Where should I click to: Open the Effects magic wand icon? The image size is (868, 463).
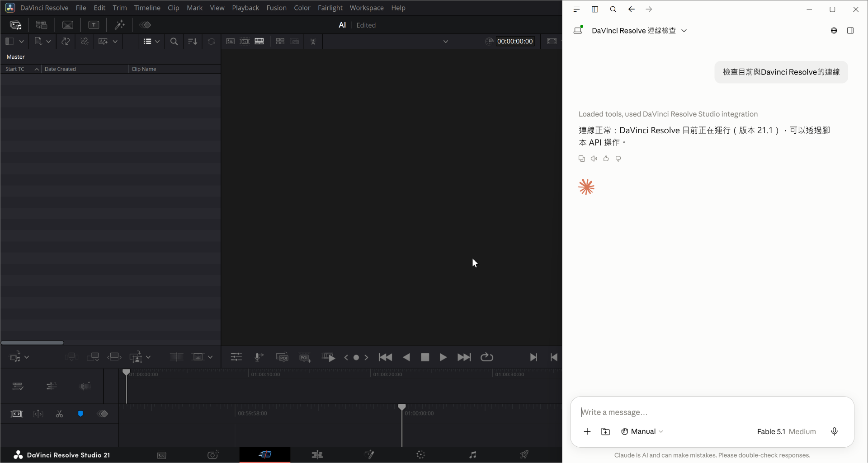120,25
